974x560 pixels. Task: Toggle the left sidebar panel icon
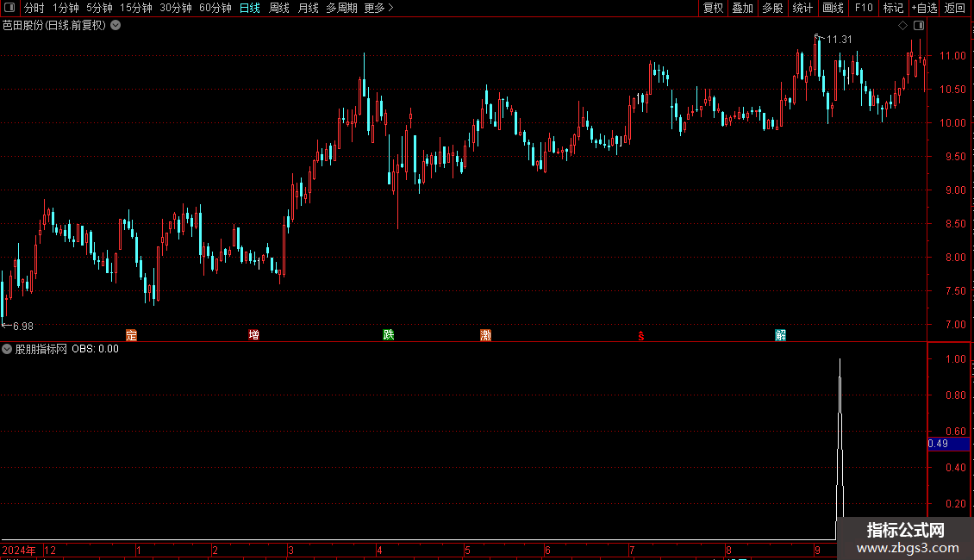(9, 8)
